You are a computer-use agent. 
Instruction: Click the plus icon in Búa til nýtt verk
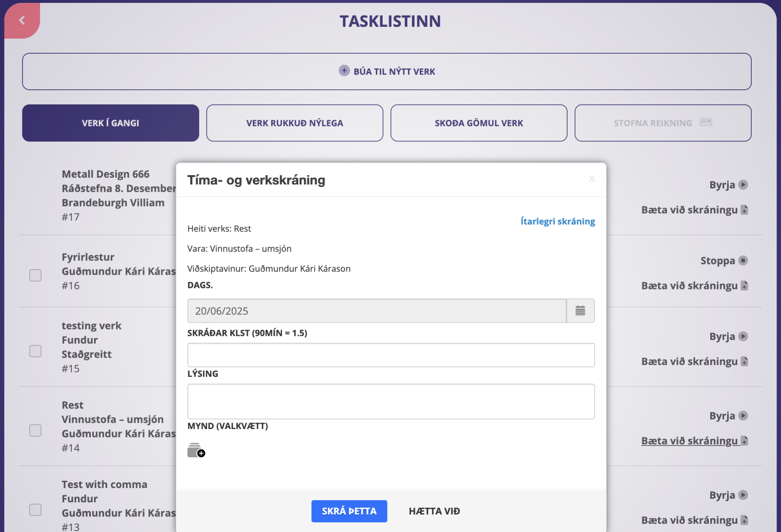(344, 71)
